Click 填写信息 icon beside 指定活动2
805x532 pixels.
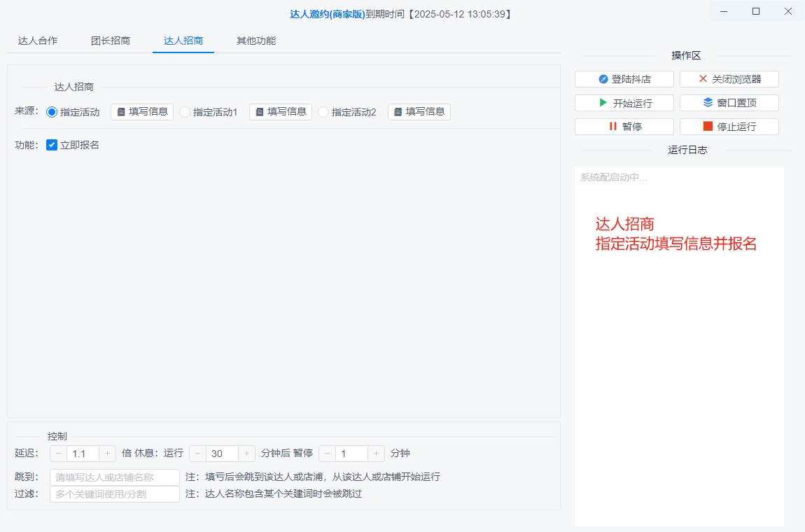400,111
